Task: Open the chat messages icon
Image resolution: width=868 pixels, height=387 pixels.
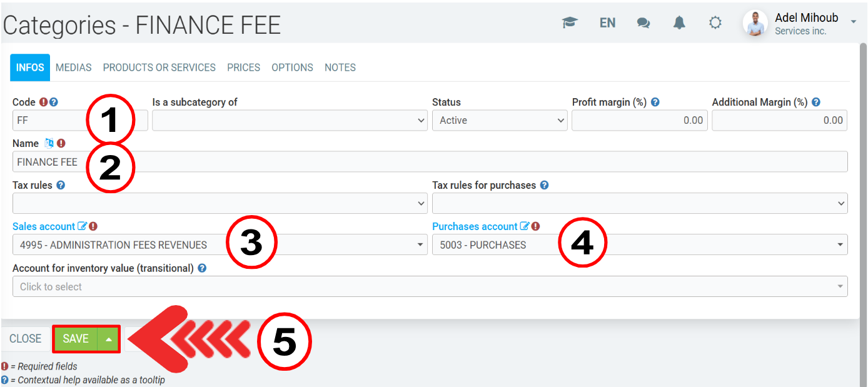Action: point(643,23)
